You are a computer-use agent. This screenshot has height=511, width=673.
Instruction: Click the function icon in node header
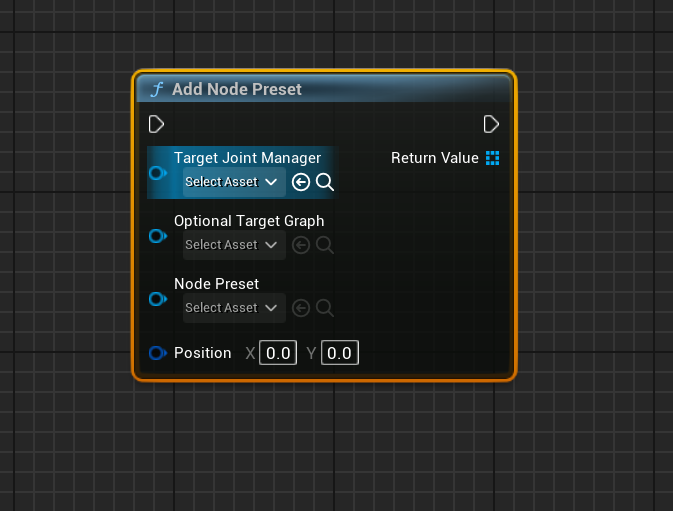pyautogui.click(x=156, y=89)
